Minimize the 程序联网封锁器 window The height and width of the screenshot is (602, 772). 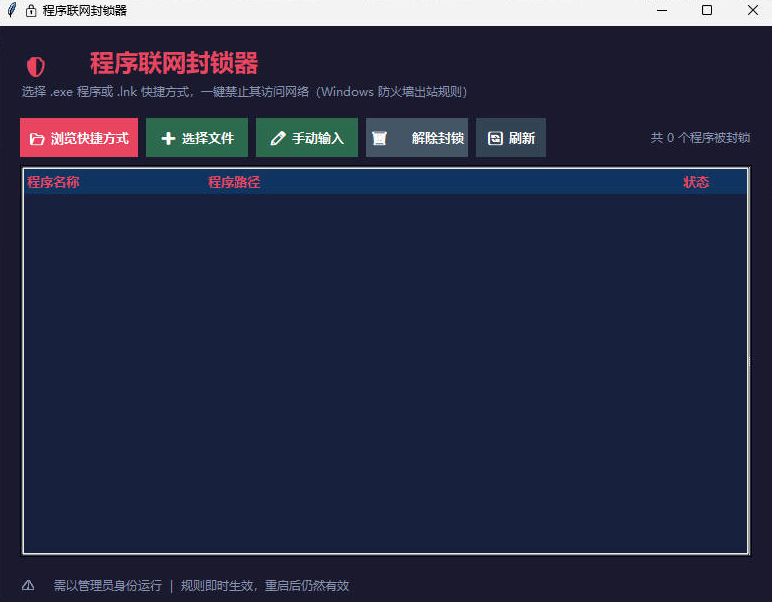pos(661,10)
